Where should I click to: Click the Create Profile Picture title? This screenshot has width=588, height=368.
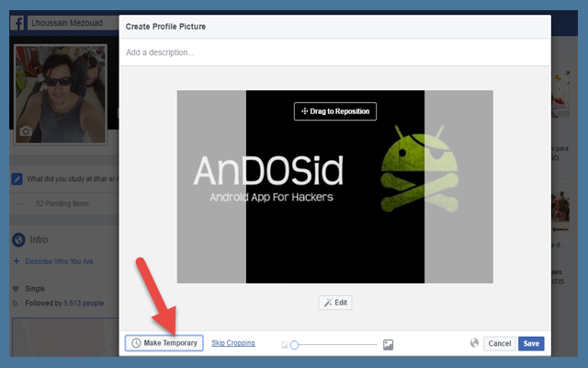coord(165,27)
